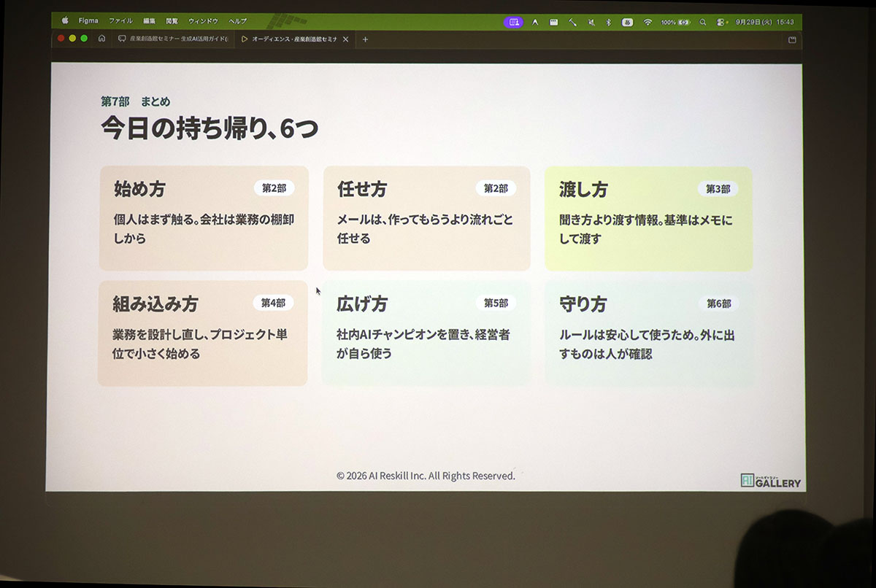Click text ルールは安心して使うため。外に出すものは人が確認
This screenshot has height=588, width=876.
pos(648,344)
